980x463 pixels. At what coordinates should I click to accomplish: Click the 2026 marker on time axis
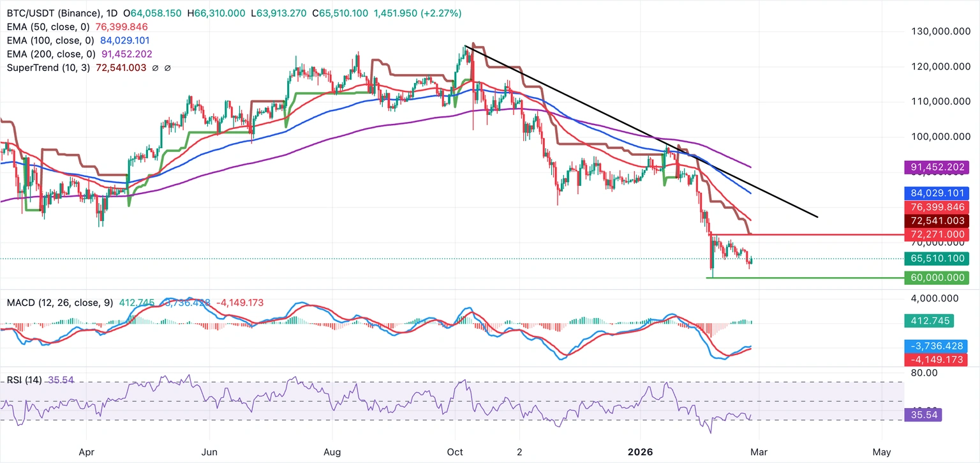(x=640, y=452)
